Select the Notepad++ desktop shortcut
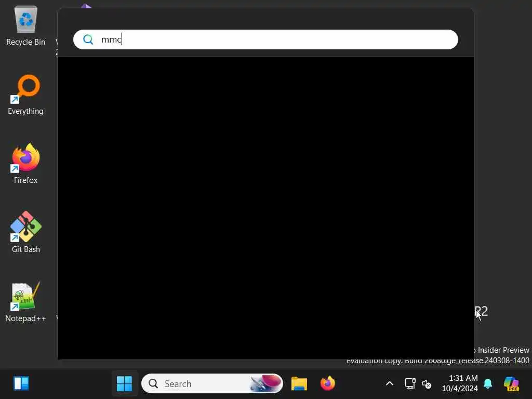 [x=26, y=302]
